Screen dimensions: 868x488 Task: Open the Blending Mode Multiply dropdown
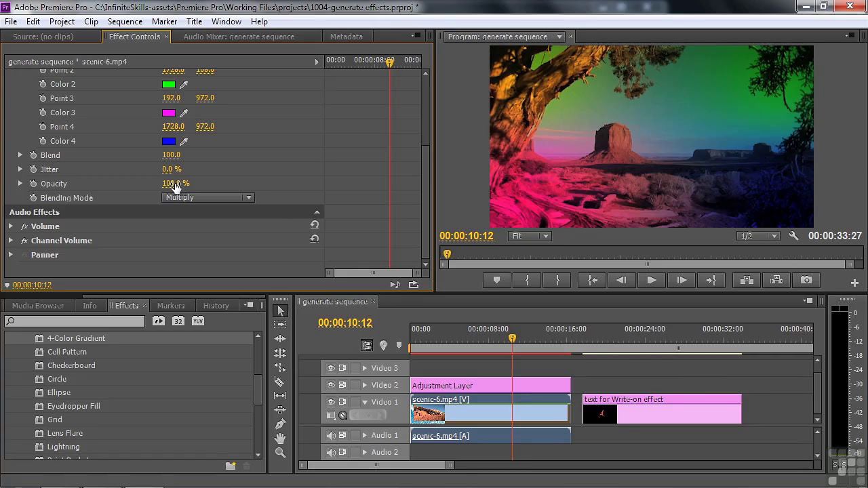(208, 198)
